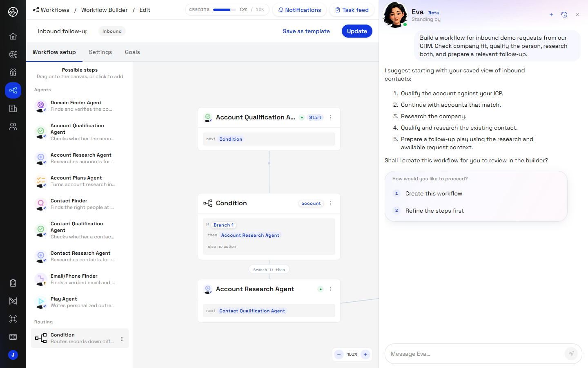Select Branch 1 chip in Condition node
588x368 pixels.
(x=224, y=225)
